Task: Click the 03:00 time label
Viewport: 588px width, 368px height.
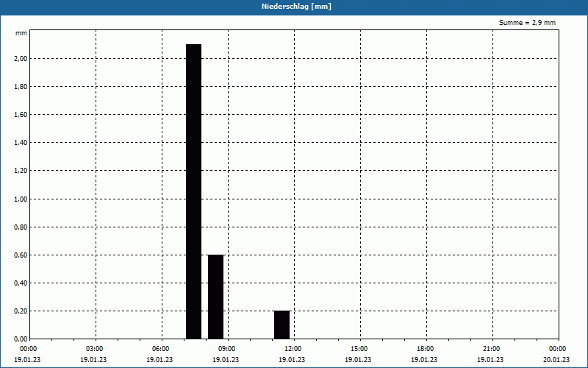Action: 95,349
